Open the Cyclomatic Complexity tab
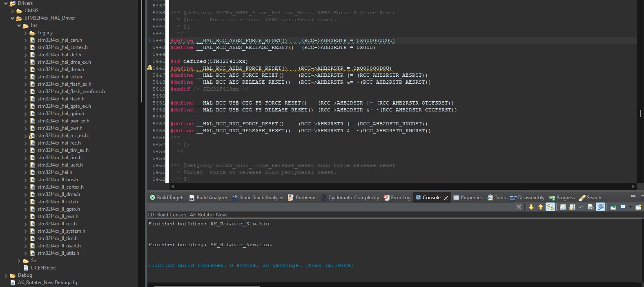This screenshot has width=644, height=287. [350, 198]
